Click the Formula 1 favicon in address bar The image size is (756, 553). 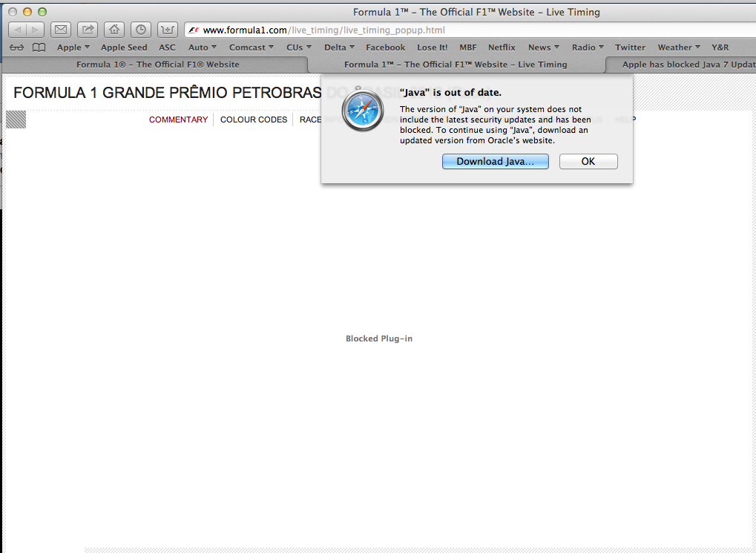point(194,30)
